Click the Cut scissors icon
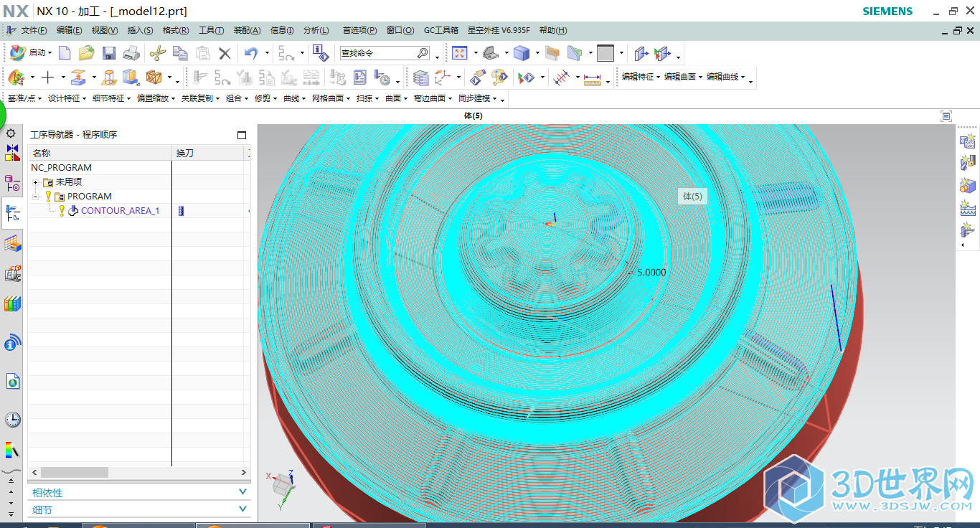980x528 pixels. pos(158,52)
